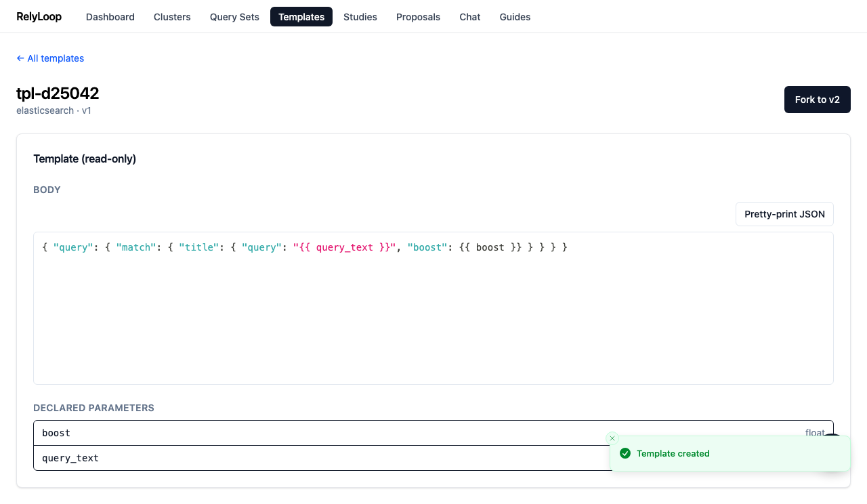Click the Fork to v2 button
The width and height of the screenshot is (867, 504).
[x=818, y=100]
